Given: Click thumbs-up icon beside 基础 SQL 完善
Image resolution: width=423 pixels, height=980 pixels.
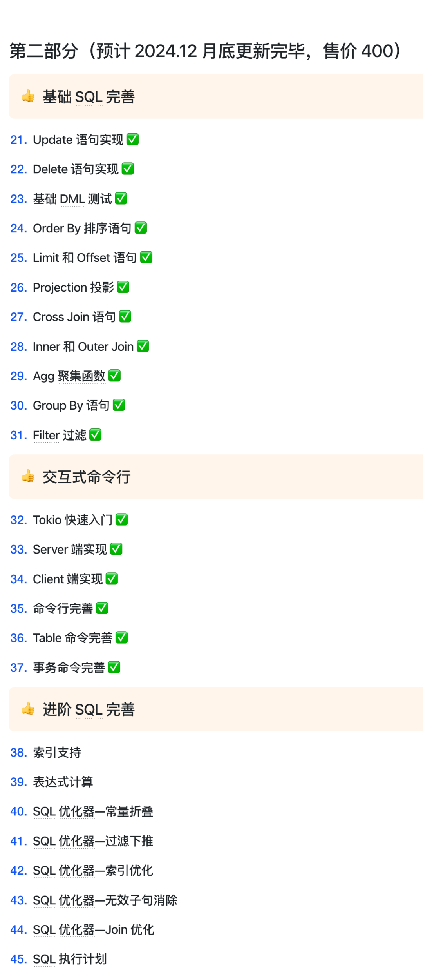Looking at the screenshot, I should coord(28,96).
